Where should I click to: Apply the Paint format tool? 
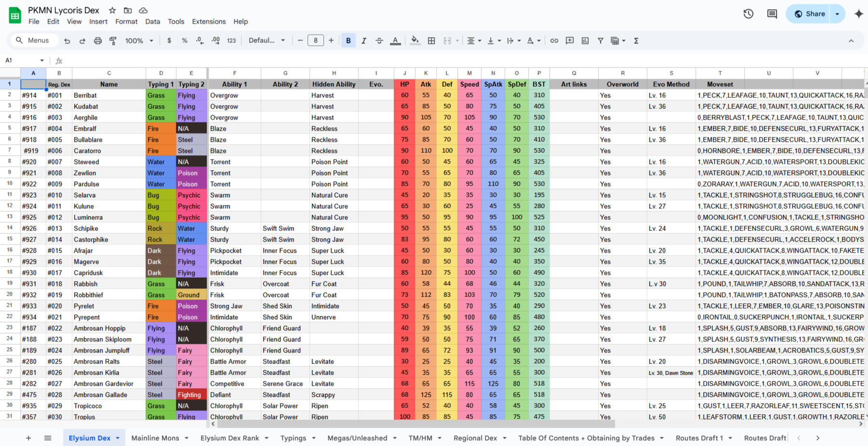pyautogui.click(x=113, y=41)
